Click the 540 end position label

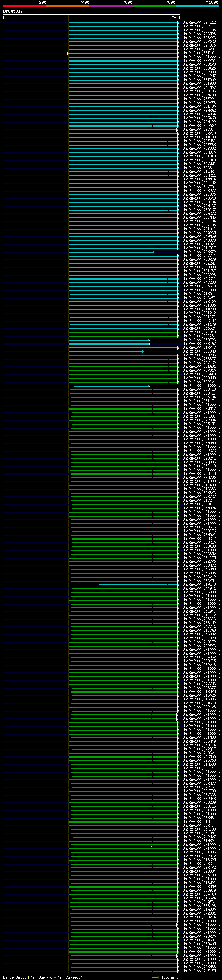click(175, 17)
